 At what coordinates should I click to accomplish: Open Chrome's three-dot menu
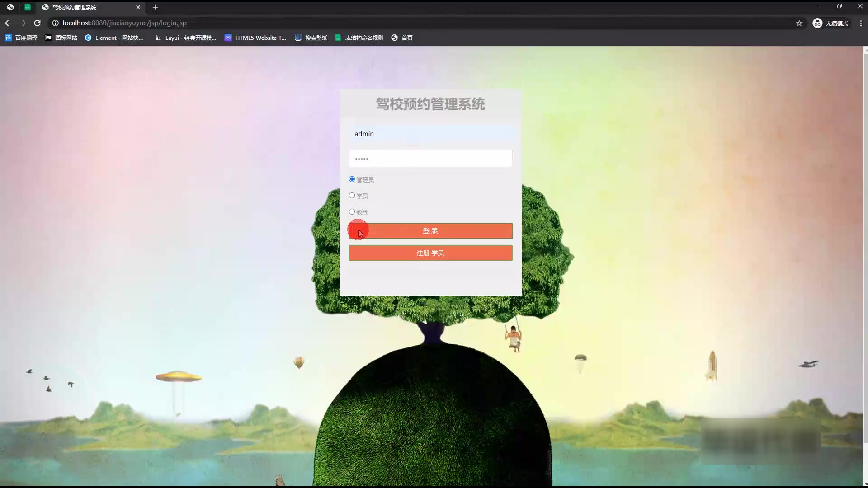pyautogui.click(x=861, y=23)
